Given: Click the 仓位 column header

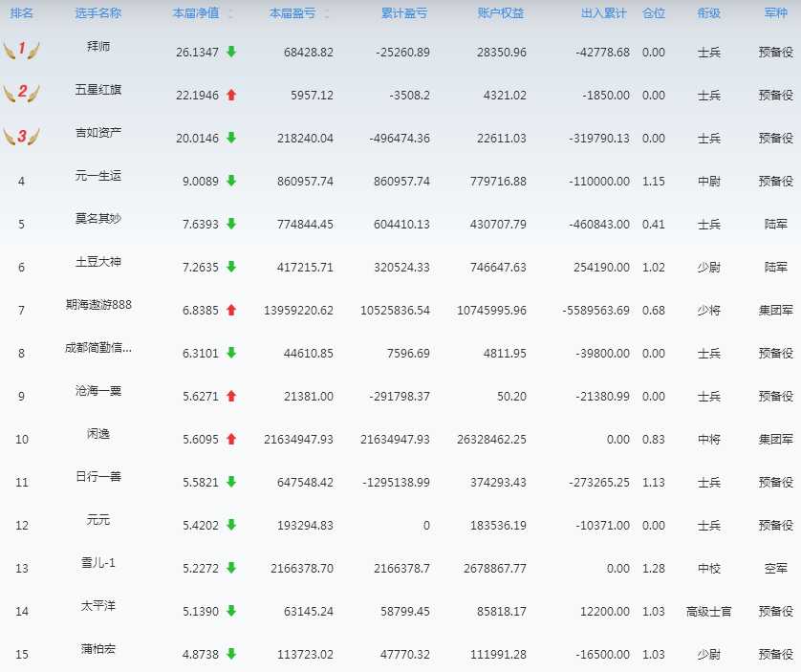Looking at the screenshot, I should pyautogui.click(x=654, y=13).
